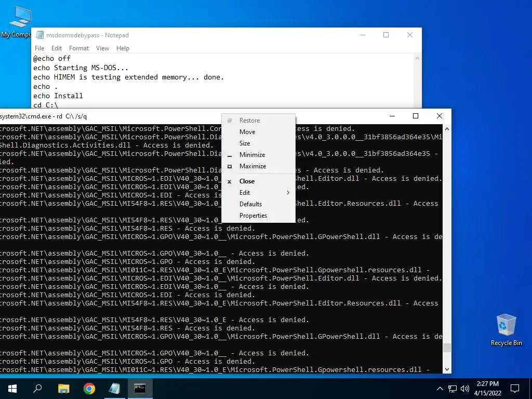Click the cmd scrollbar thumb
This screenshot has height=399, width=532.
point(447,348)
